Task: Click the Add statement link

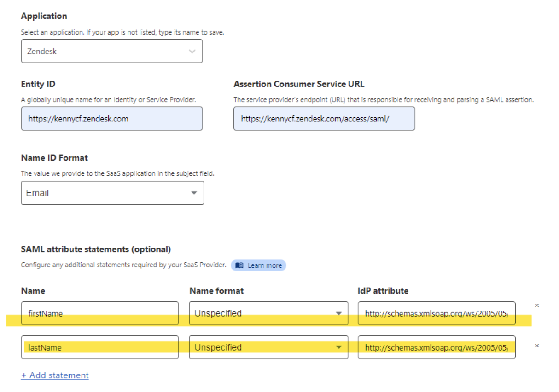Action: coord(55,375)
